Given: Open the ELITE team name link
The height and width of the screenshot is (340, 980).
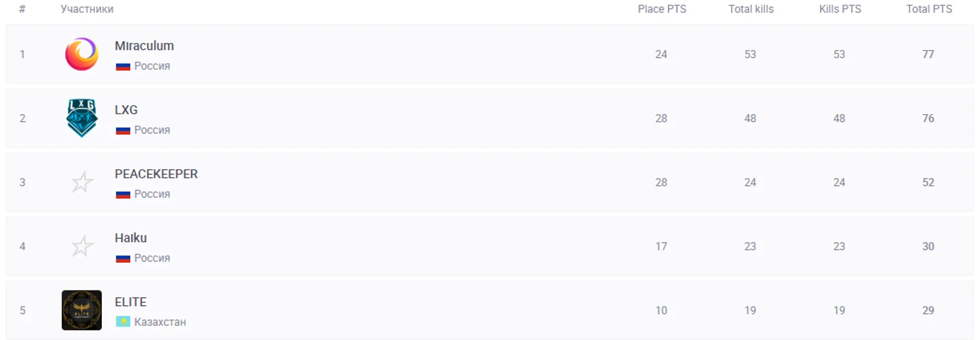Looking at the screenshot, I should click(131, 302).
